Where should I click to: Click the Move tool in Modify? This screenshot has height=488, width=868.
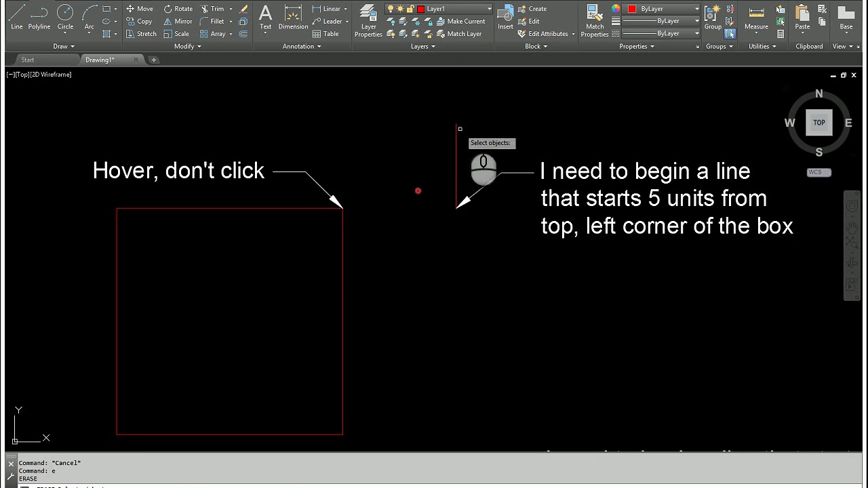[140, 9]
